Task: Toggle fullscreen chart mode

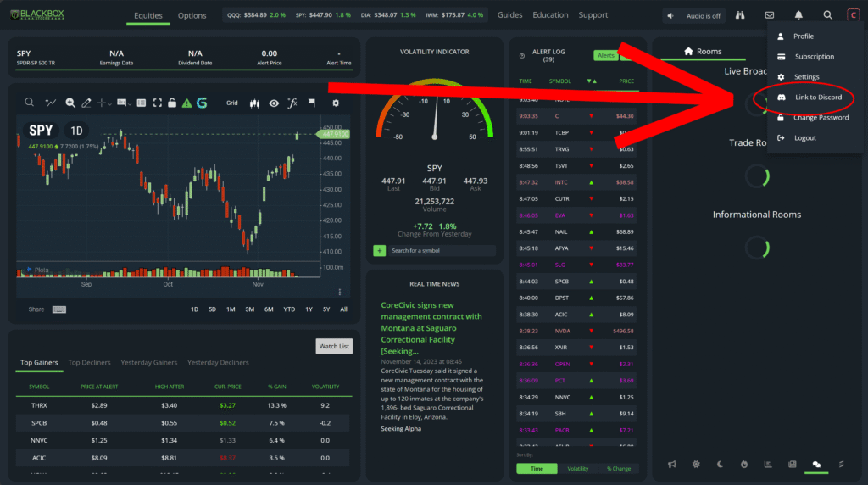Action: [x=157, y=103]
